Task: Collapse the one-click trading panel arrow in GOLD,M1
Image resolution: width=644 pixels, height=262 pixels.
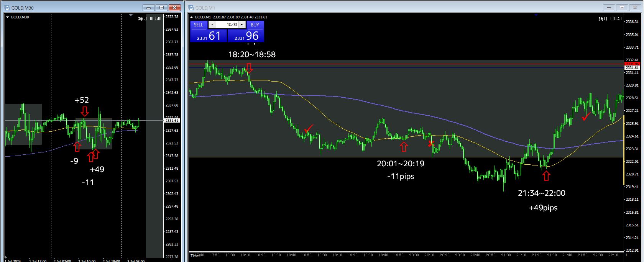Action: pos(192,17)
